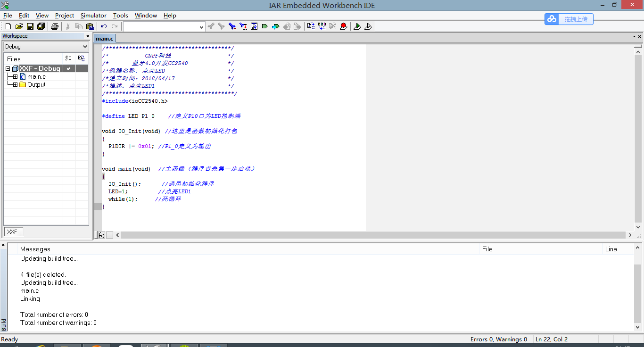Open the Window menu
Screen dimensions: 644x347
pos(146,16)
